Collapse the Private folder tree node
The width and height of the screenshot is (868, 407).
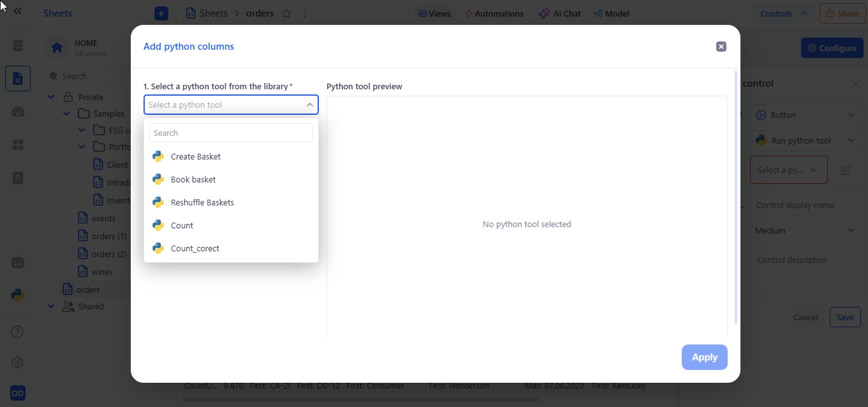[x=52, y=97]
